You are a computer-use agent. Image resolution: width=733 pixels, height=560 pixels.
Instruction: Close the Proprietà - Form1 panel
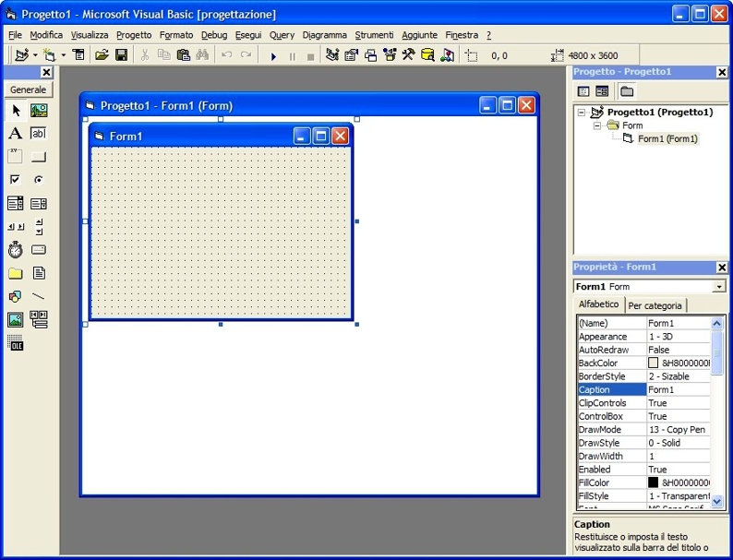pos(722,268)
